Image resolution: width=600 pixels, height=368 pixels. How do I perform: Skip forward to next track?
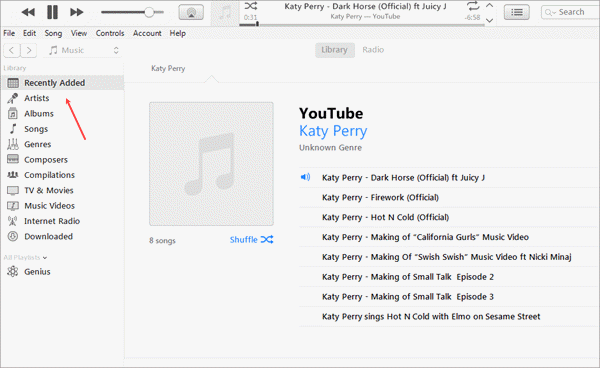77,12
